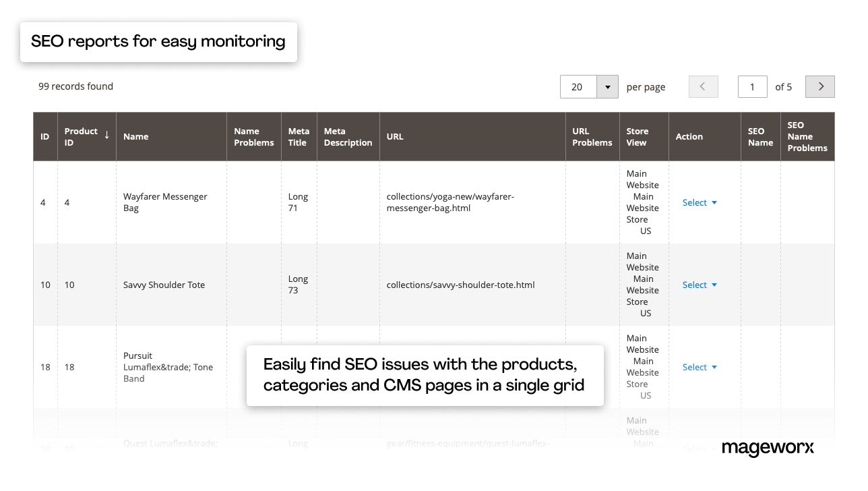Click the per-page dropdown caret icon
Viewport: 868px width, 491px height.
coord(607,86)
